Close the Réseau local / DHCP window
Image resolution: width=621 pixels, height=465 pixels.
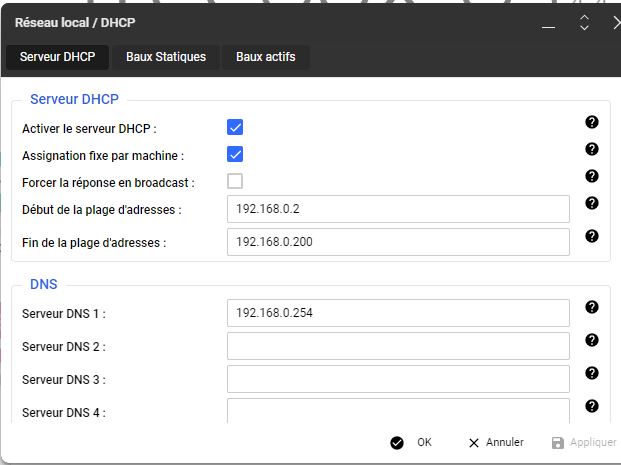pyautogui.click(x=616, y=23)
